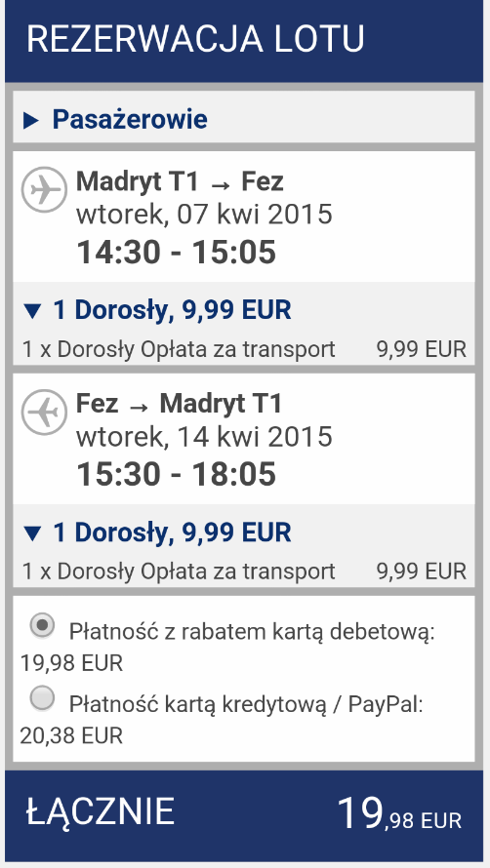Open the Pasażerowie passengers header

(244, 120)
